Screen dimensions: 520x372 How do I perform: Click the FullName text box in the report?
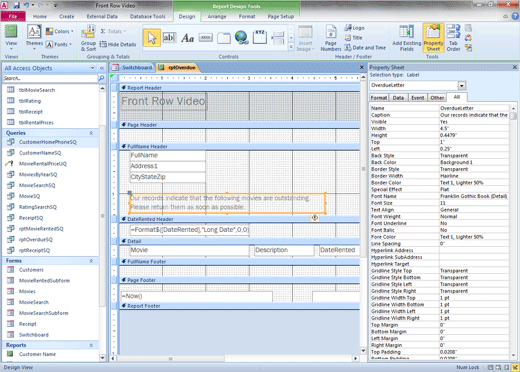pos(168,155)
